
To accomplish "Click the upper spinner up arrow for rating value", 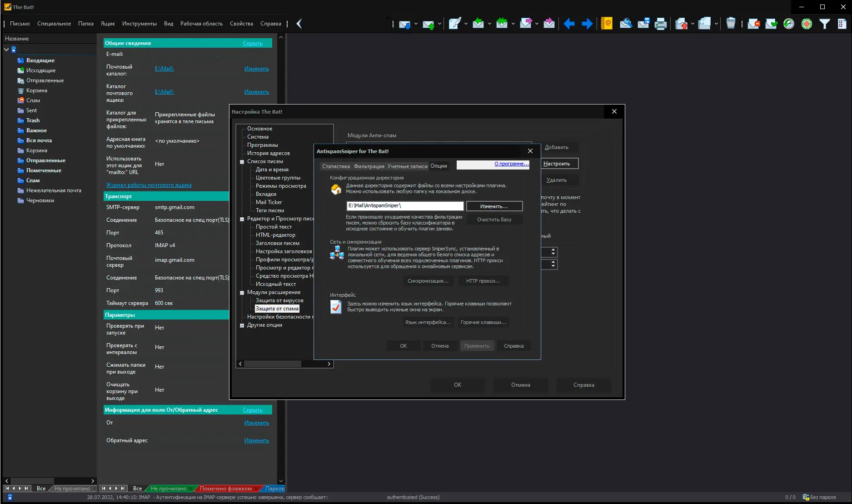I will (x=553, y=250).
